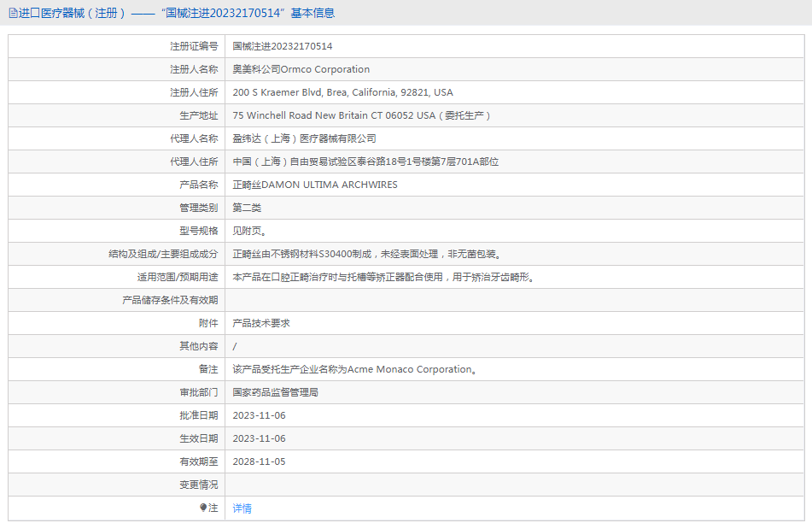The image size is (812, 523).
Task: Click the 适用范围/预期用途 label
Action: click(x=178, y=277)
